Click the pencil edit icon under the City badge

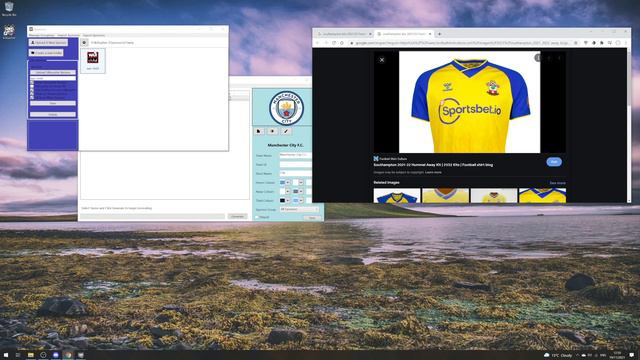(x=286, y=131)
